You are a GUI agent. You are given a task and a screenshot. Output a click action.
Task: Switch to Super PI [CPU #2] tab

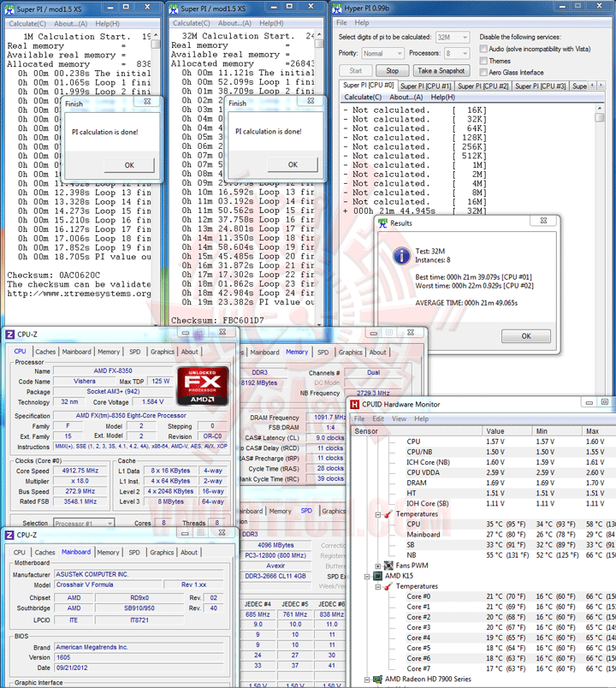click(x=483, y=86)
